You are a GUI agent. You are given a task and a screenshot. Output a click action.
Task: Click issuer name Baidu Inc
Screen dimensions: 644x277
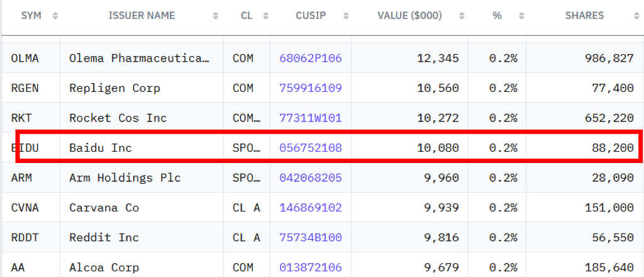(x=101, y=147)
